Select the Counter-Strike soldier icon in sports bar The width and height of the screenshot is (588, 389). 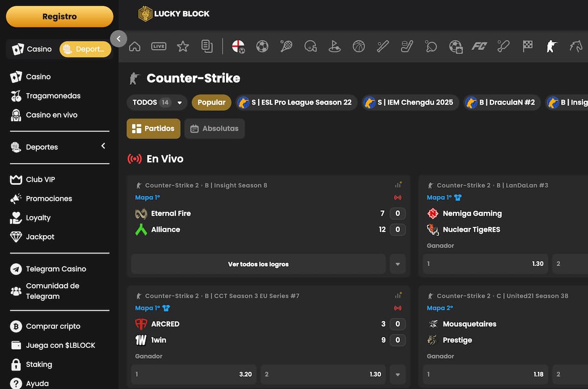pyautogui.click(x=552, y=47)
